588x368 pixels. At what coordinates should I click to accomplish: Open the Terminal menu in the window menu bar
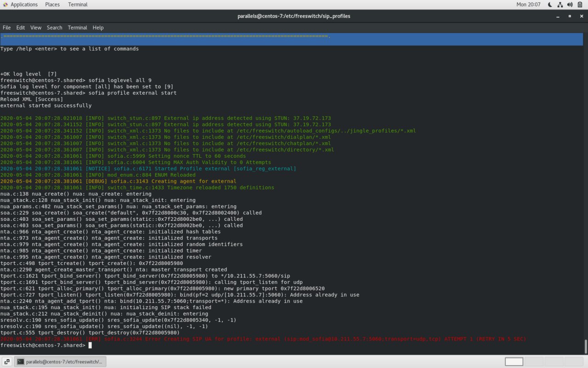[x=77, y=28]
